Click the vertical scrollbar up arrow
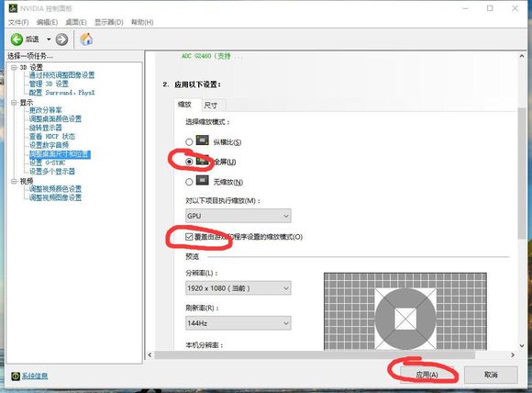This screenshot has height=393, width=532. [x=522, y=56]
